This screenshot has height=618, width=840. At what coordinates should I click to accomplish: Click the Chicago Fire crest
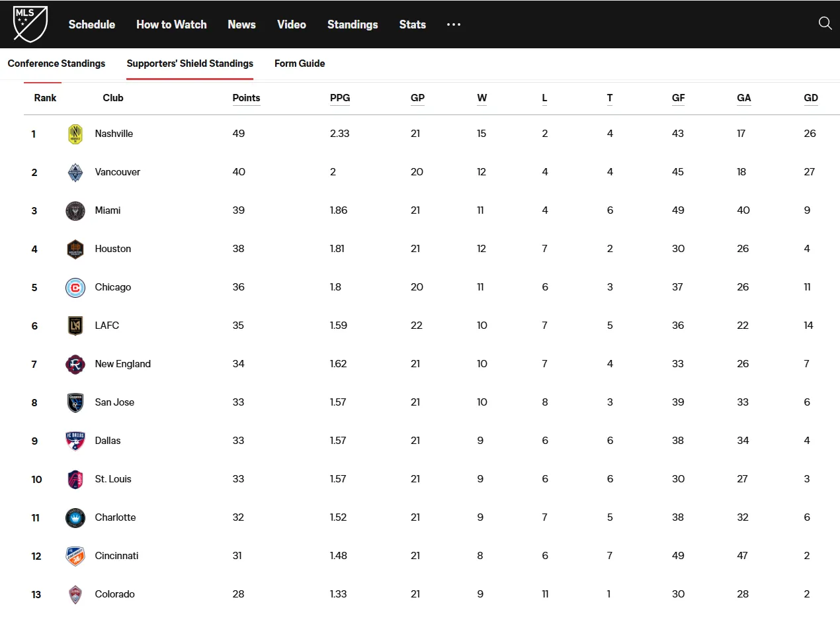(75, 288)
